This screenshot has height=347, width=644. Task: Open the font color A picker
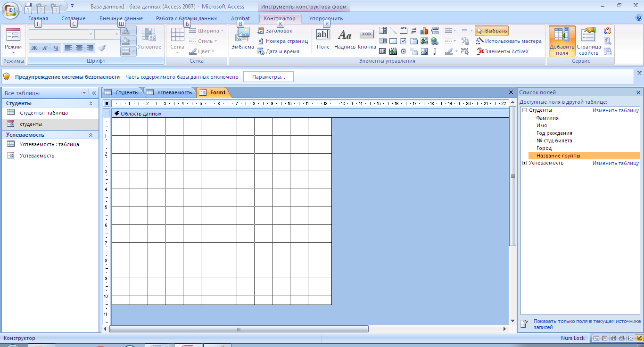tap(128, 31)
